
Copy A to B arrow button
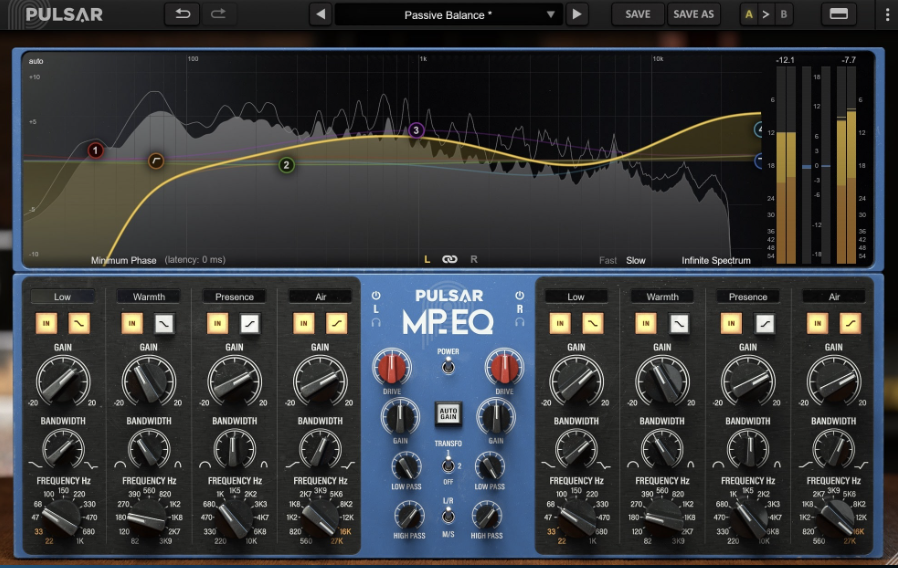click(x=766, y=15)
